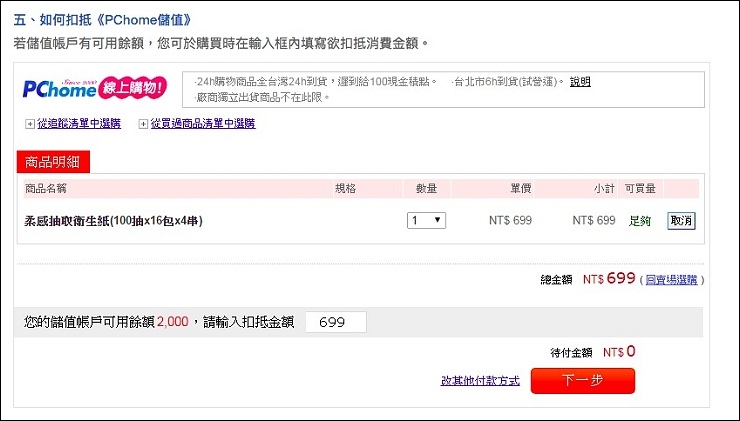This screenshot has width=740, height=421.
Task: Click the 單價 column header
Action: click(x=520, y=189)
